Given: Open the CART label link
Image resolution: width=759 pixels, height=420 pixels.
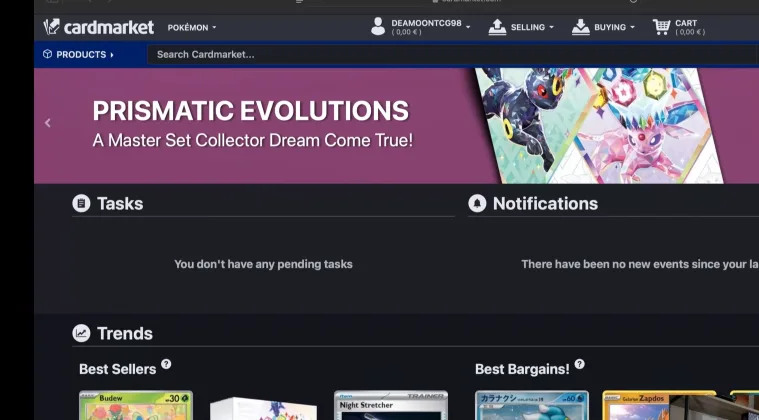Looking at the screenshot, I should (686, 23).
